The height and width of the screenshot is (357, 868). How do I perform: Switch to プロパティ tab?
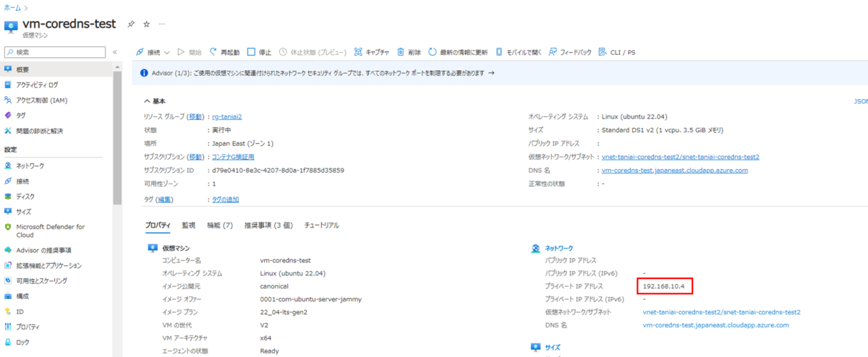coord(158,225)
